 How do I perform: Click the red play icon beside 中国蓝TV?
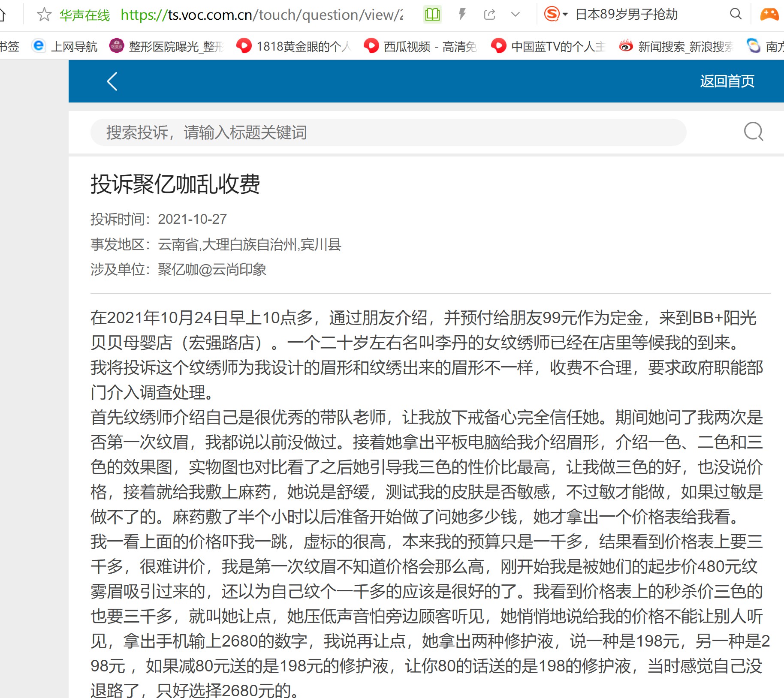[x=499, y=45]
